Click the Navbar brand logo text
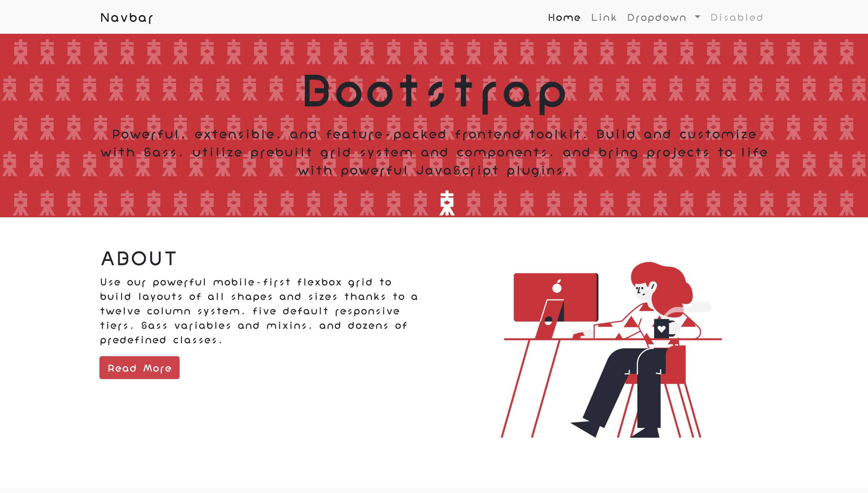This screenshot has height=493, width=868. (x=127, y=17)
